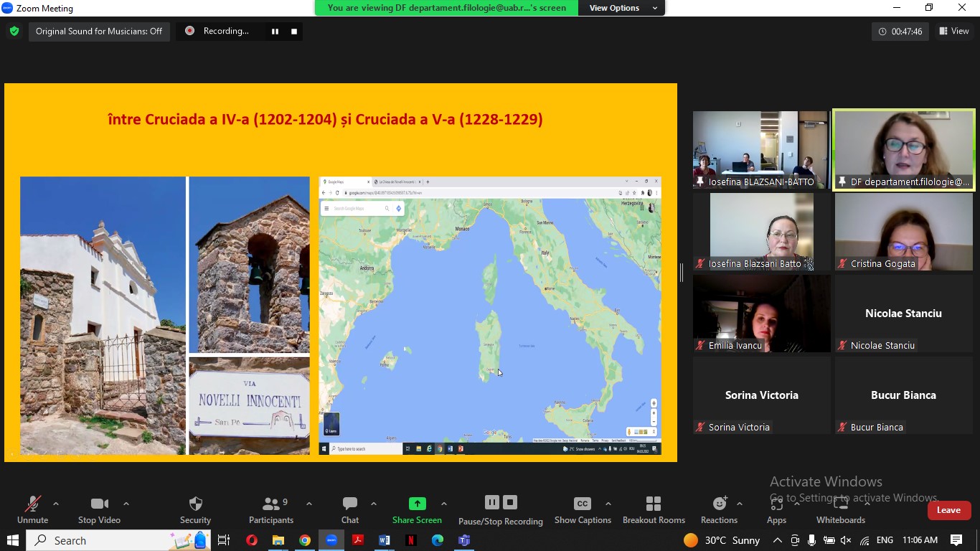Viewport: 980px width, 551px height.
Task: Expand the Reactions options arrow
Action: [x=740, y=504]
